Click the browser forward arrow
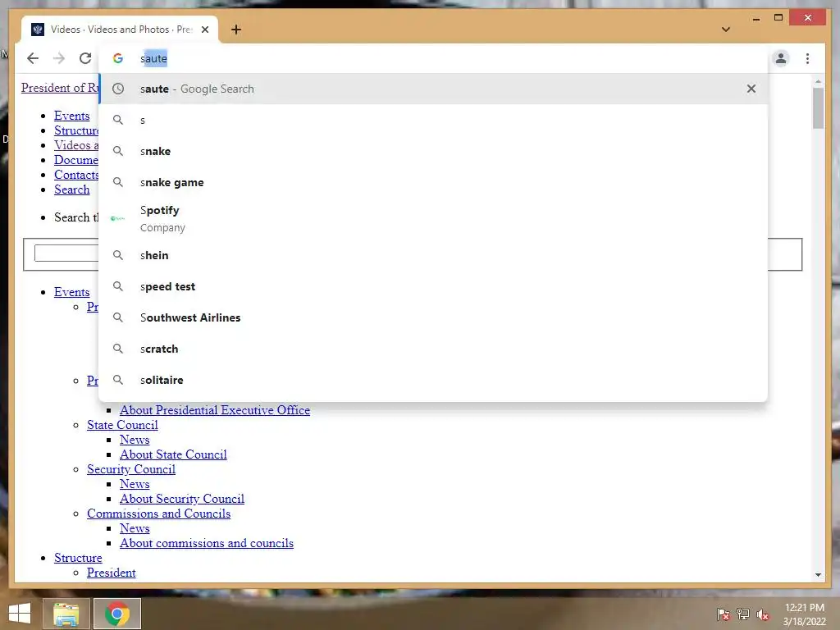Image resolution: width=840 pixels, height=630 pixels. pyautogui.click(x=59, y=58)
